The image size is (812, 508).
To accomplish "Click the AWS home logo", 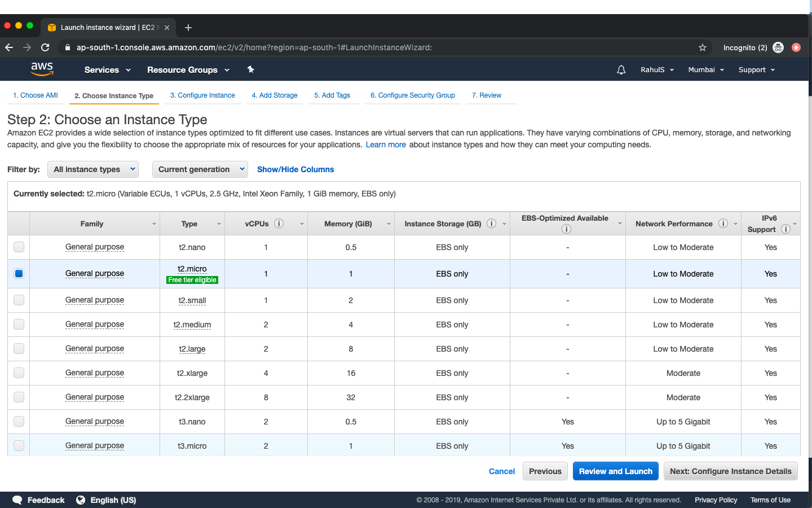I will (42, 69).
